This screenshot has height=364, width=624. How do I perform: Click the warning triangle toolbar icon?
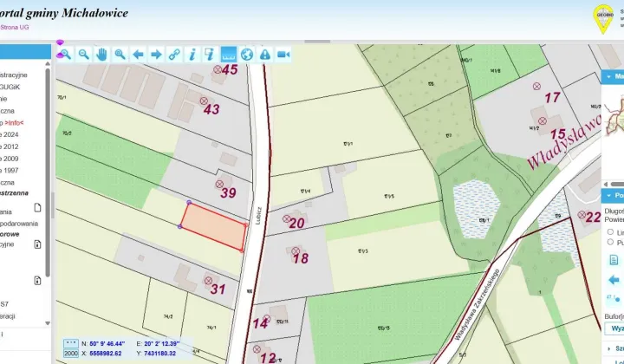pos(265,54)
